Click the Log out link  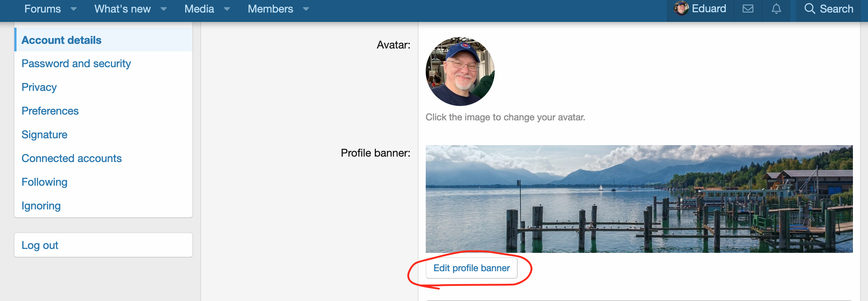coord(40,245)
